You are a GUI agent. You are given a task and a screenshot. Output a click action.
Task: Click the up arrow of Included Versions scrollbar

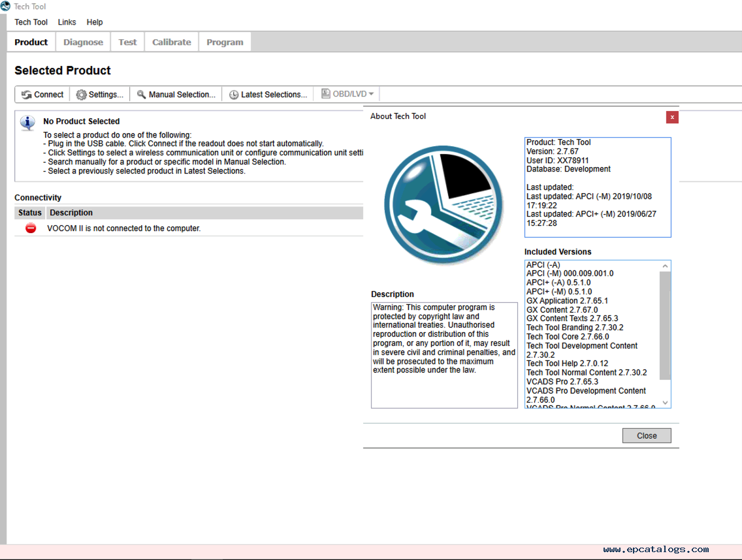(x=665, y=265)
